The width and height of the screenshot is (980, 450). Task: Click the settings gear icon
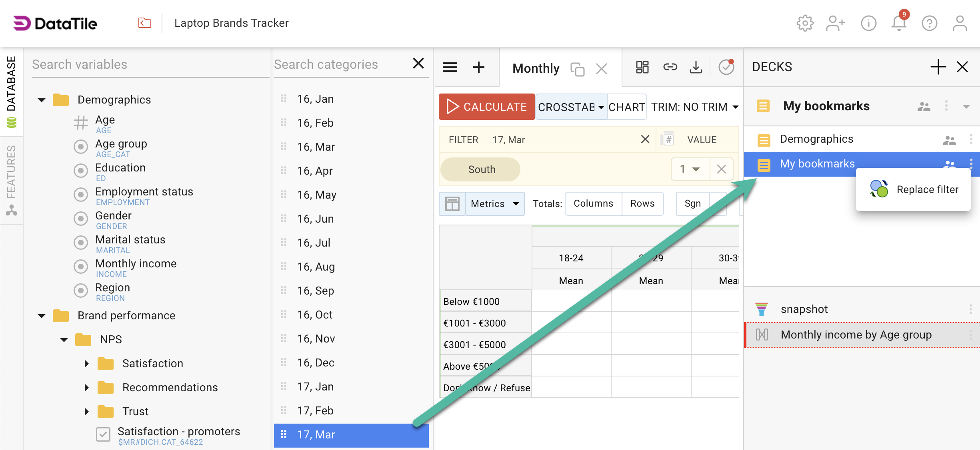805,23
